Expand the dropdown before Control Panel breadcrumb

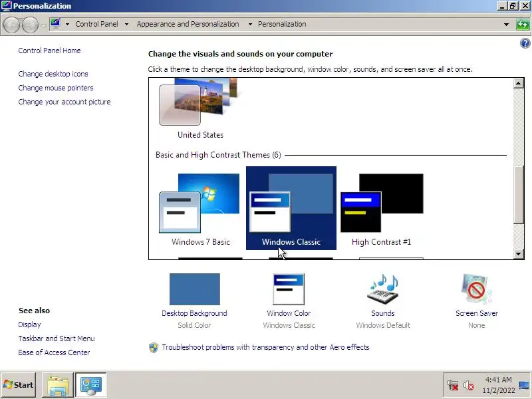point(67,24)
